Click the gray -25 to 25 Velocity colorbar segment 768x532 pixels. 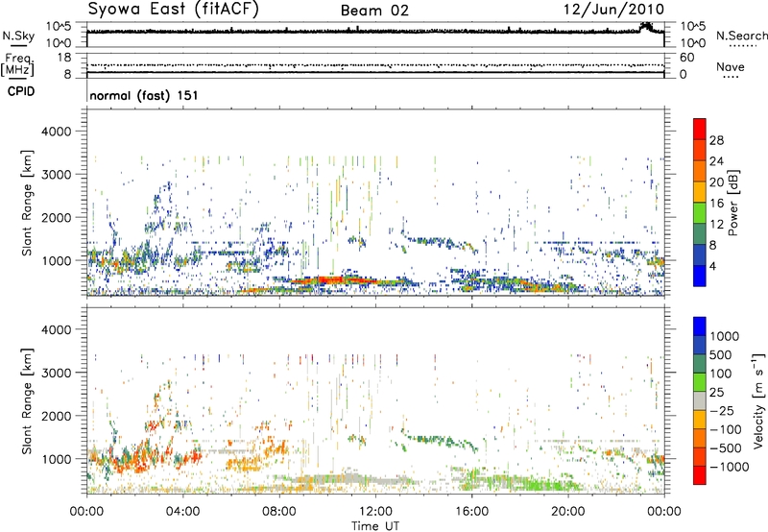point(700,401)
